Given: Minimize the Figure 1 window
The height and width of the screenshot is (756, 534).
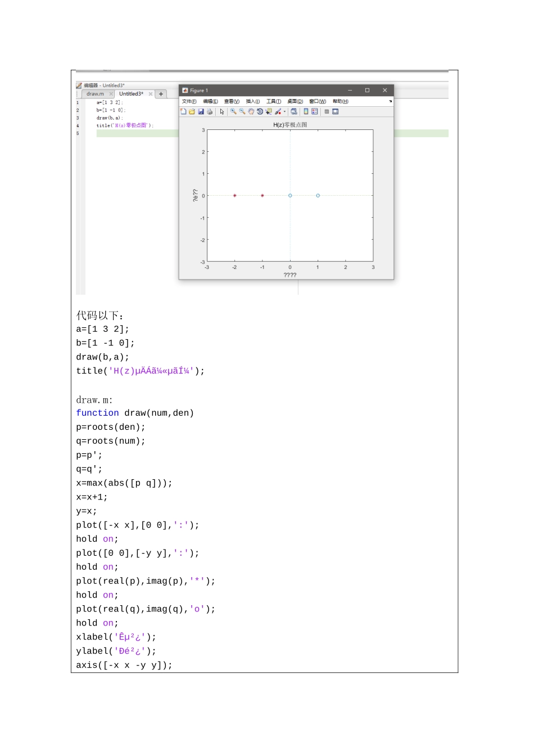Looking at the screenshot, I should [350, 90].
